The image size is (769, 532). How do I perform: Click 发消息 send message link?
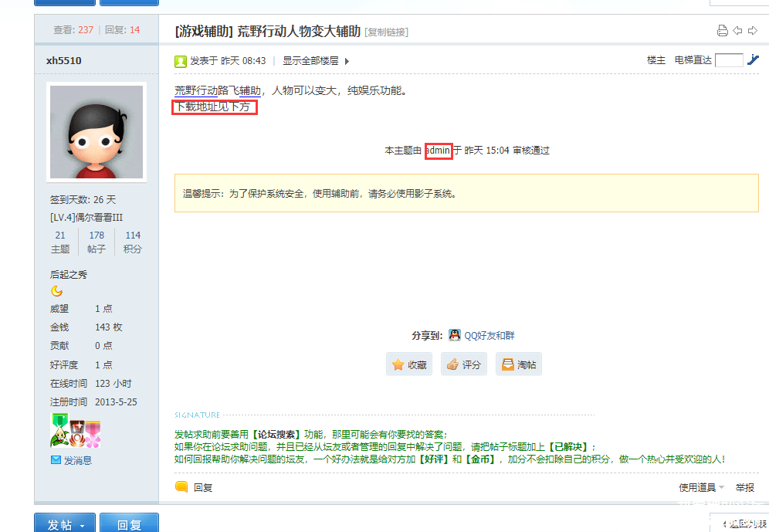(78, 460)
